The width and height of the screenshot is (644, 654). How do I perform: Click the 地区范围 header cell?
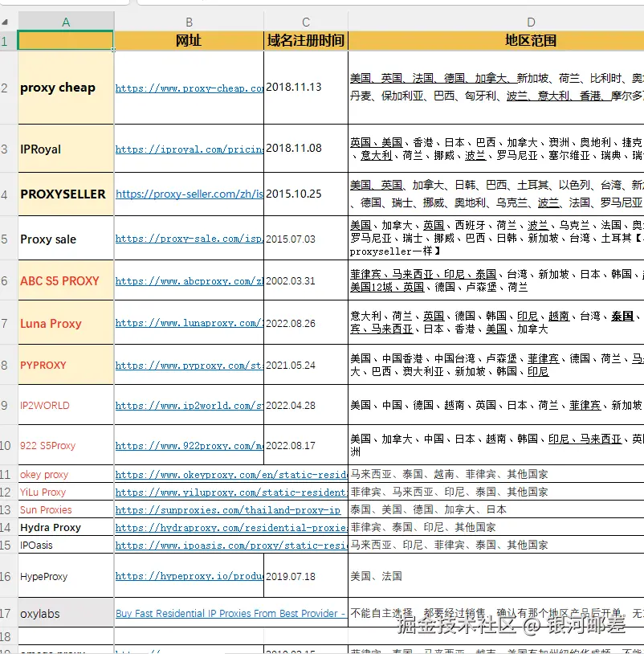pyautogui.click(x=496, y=40)
